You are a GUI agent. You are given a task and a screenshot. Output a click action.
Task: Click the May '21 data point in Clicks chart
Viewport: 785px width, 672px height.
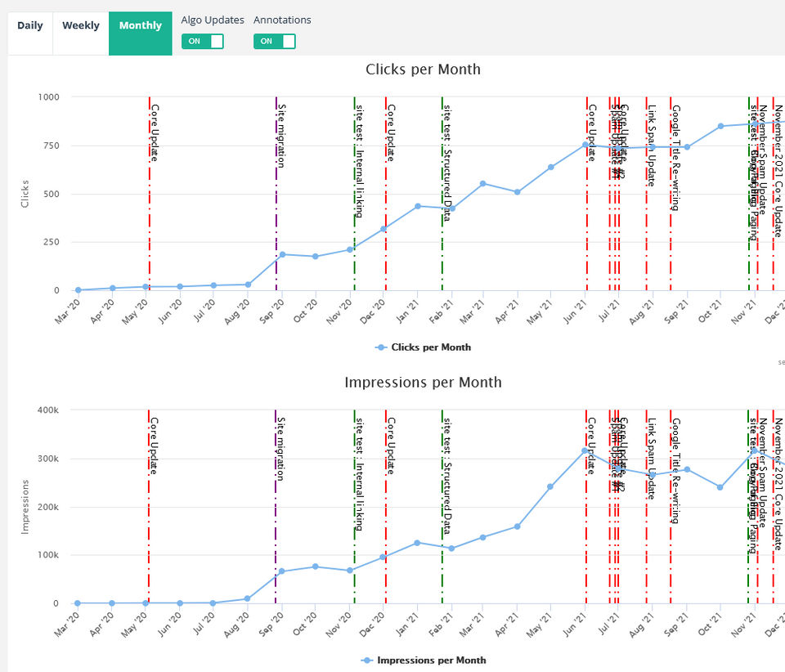550,167
